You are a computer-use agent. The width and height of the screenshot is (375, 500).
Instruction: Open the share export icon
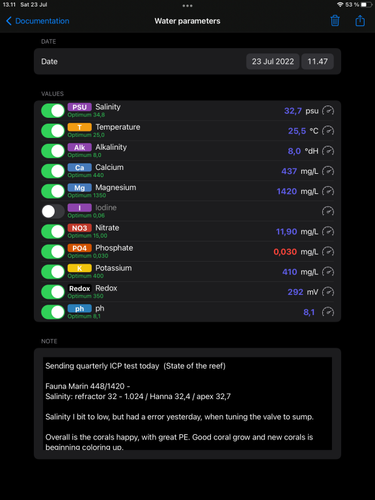point(360,21)
